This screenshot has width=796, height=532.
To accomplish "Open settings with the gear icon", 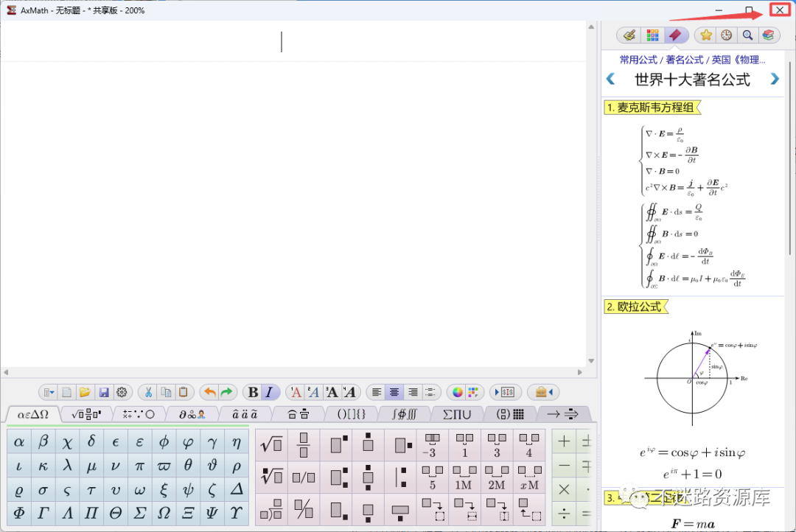I will coord(122,392).
